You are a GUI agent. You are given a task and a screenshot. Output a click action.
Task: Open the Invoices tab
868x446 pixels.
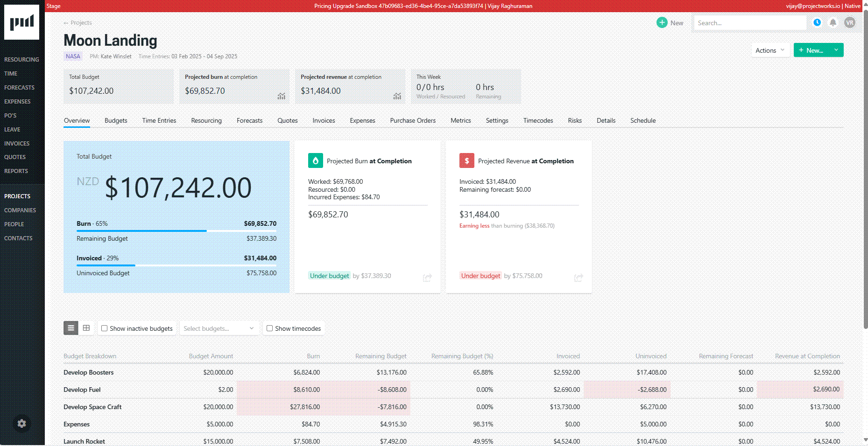(x=324, y=120)
